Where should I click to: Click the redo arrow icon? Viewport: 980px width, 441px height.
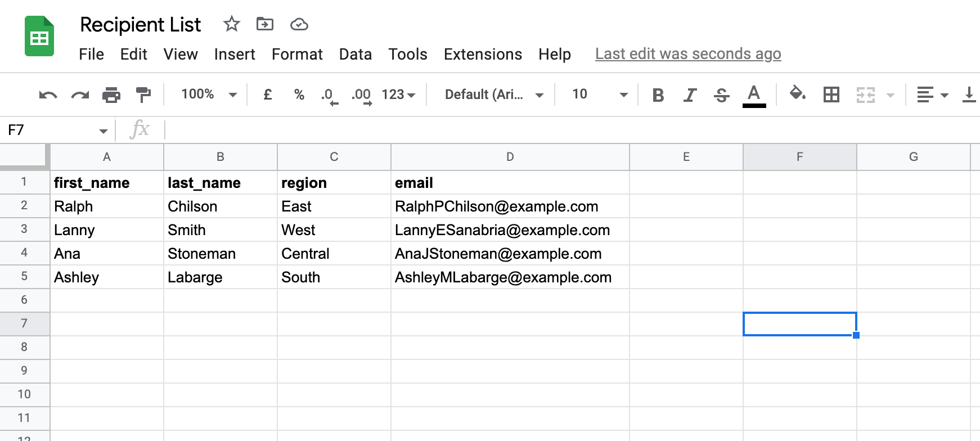coord(80,94)
